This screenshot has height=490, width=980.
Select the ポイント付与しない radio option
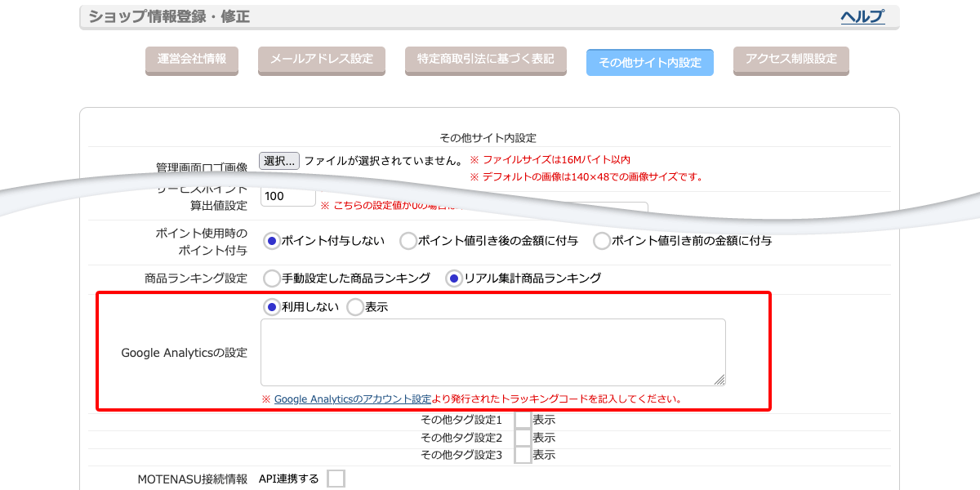tap(272, 241)
